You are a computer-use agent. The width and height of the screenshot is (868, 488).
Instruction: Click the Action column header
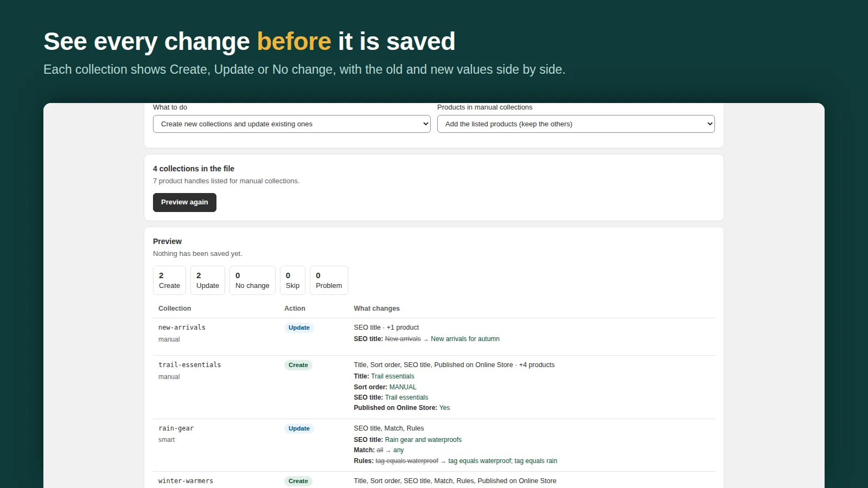pyautogui.click(x=295, y=309)
